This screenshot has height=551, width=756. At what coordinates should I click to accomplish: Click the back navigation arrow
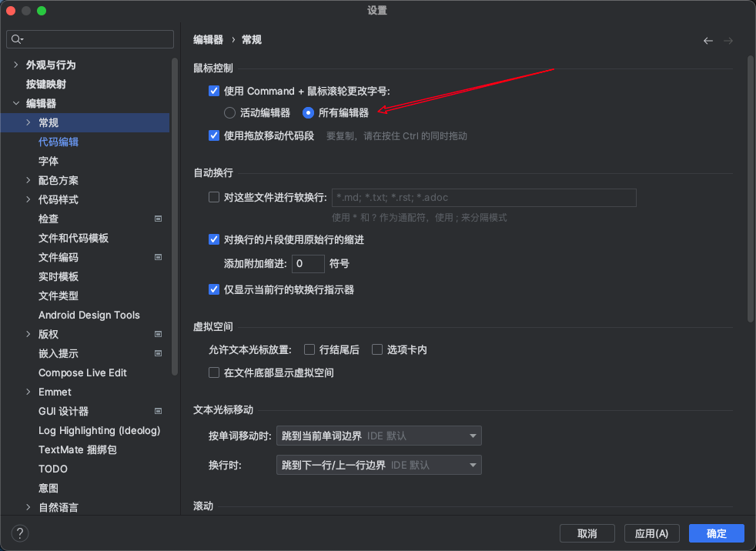[x=708, y=41]
